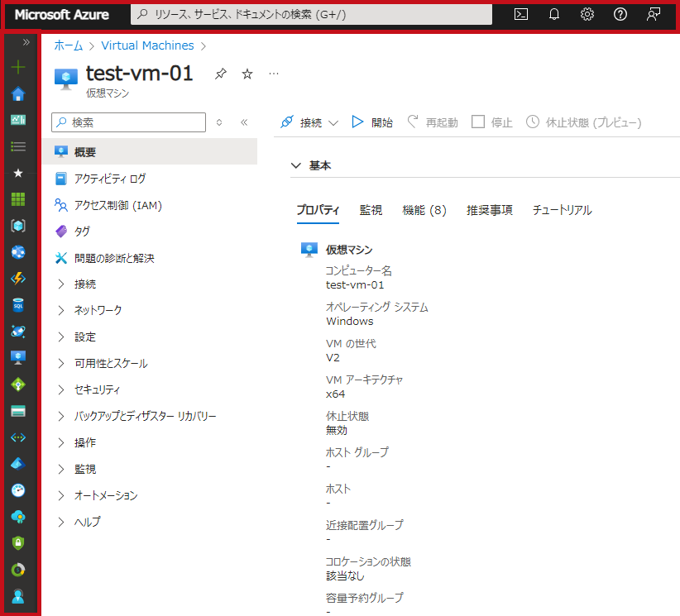Open All resources green grid icon

(18, 199)
